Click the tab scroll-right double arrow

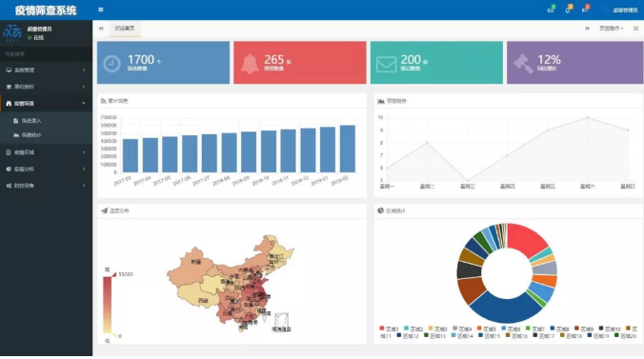tap(588, 29)
